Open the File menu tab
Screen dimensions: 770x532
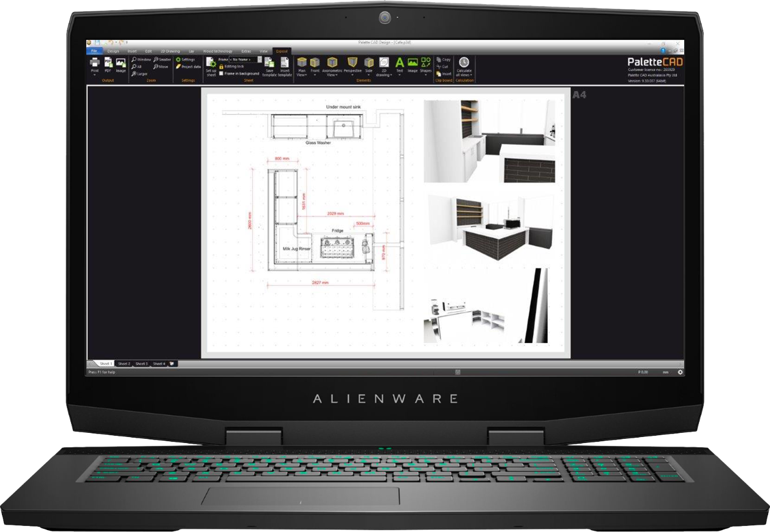coord(94,51)
